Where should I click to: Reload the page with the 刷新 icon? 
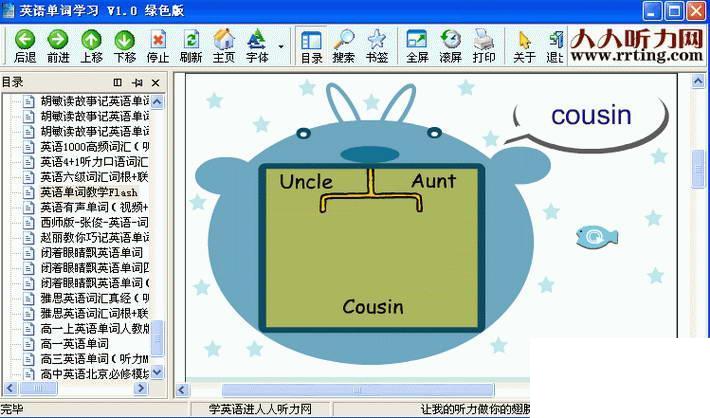pyautogui.click(x=191, y=46)
